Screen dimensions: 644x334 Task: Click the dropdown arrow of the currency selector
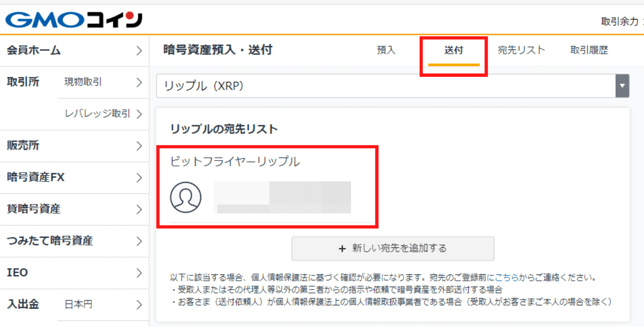pyautogui.click(x=622, y=86)
